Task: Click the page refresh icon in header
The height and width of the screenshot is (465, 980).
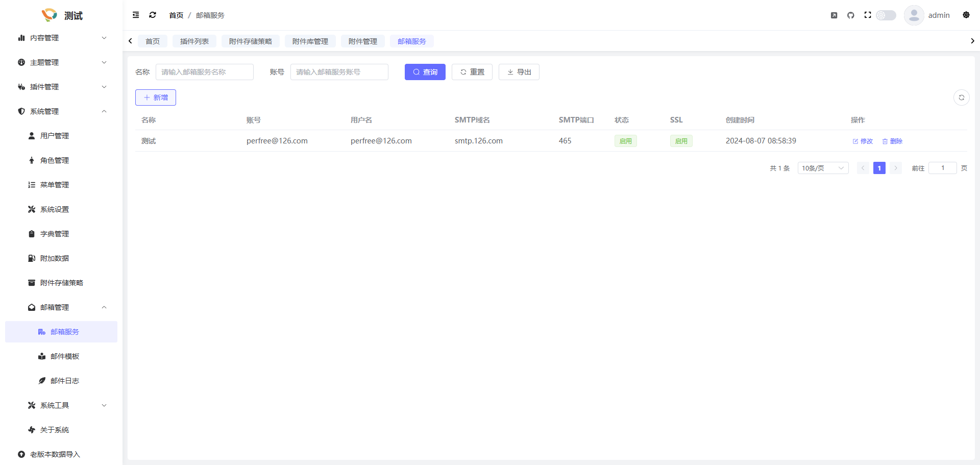Action: click(153, 15)
